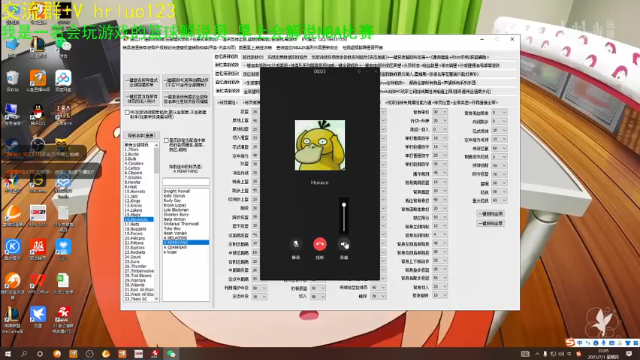Click Horace's Psyduck avatar picture
Screen dimensions: 640x360
coord(320,145)
